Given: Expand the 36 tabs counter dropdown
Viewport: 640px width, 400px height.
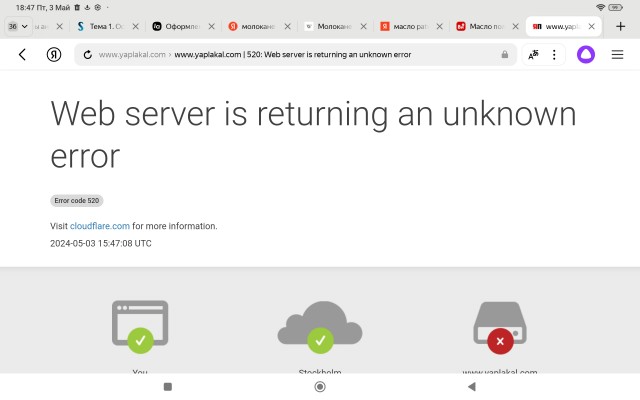Looking at the screenshot, I should (x=18, y=27).
